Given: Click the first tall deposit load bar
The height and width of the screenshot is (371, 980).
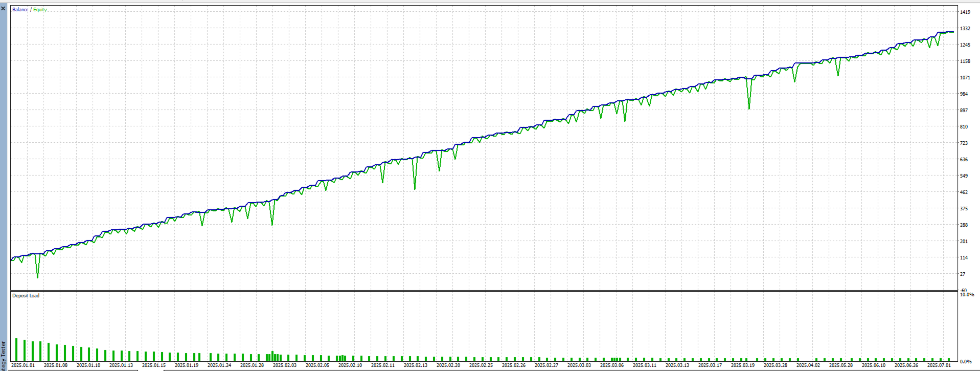Looking at the screenshot, I should (x=16, y=350).
